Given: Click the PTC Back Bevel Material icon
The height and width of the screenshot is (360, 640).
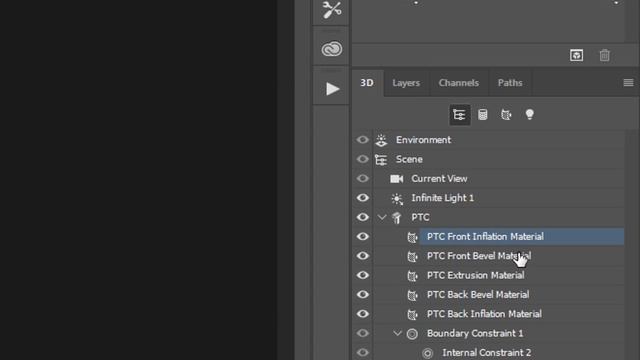Looking at the screenshot, I should pyautogui.click(x=413, y=295).
